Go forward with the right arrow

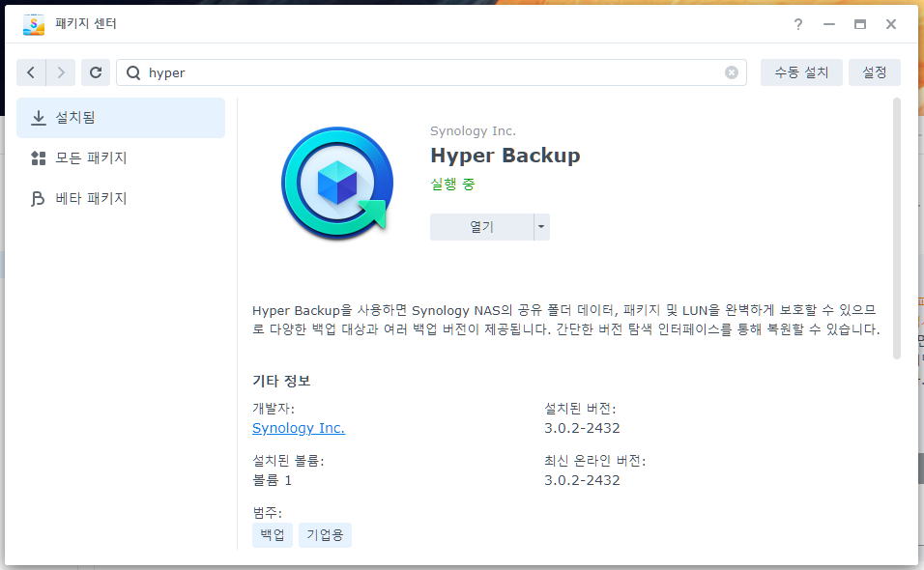point(61,72)
